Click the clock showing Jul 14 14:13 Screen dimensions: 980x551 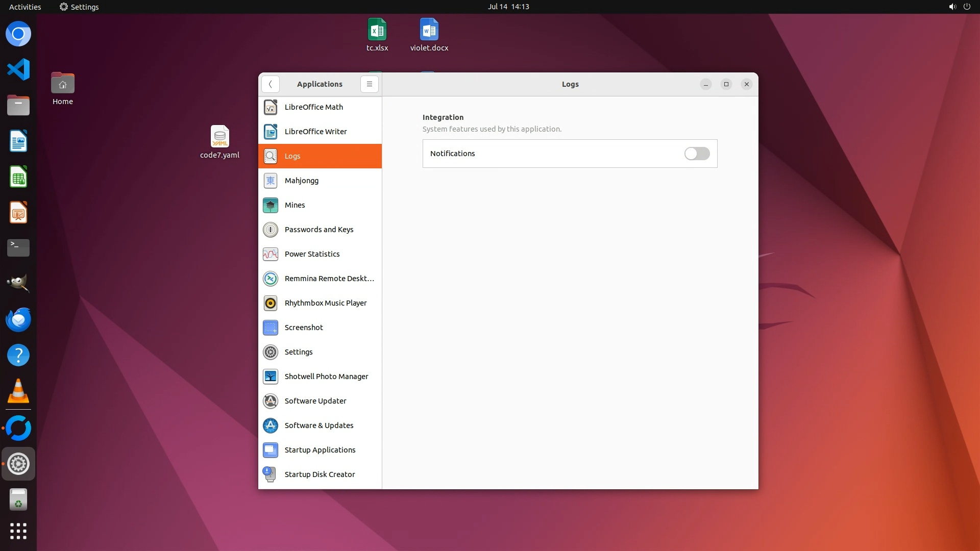[x=508, y=7]
